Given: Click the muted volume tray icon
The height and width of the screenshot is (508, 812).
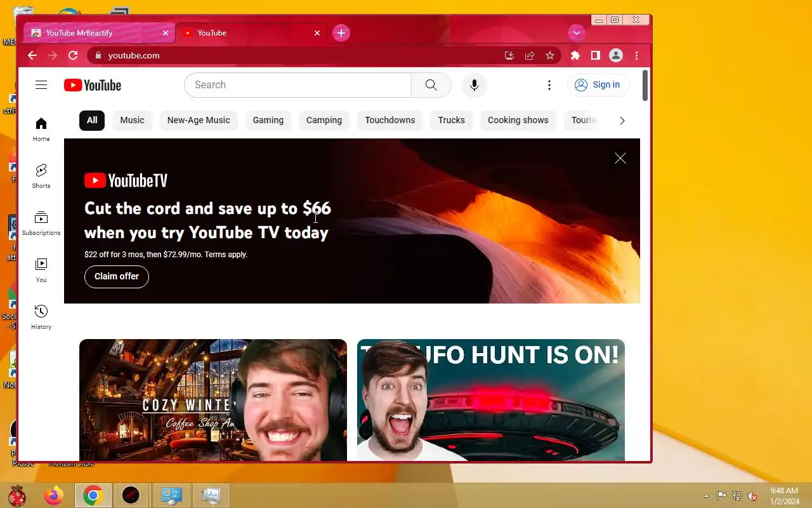Looking at the screenshot, I should point(752,496).
